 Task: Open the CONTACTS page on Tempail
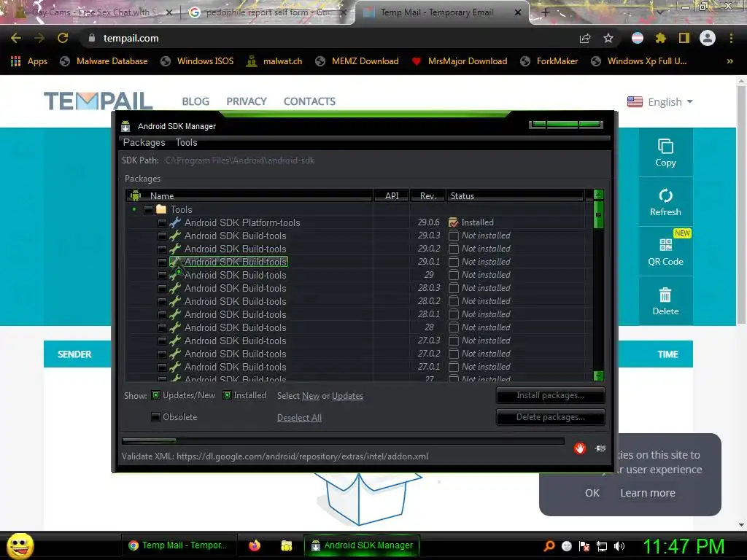pos(309,101)
